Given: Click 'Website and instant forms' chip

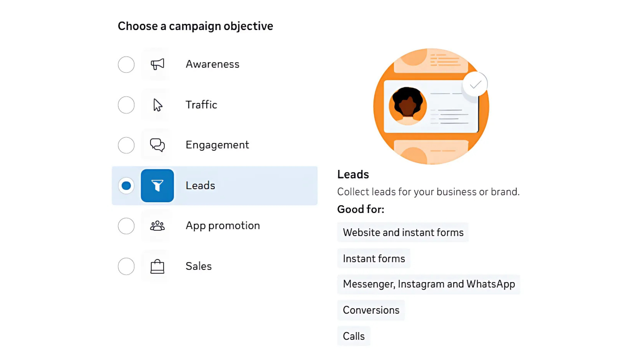Looking at the screenshot, I should (x=403, y=232).
